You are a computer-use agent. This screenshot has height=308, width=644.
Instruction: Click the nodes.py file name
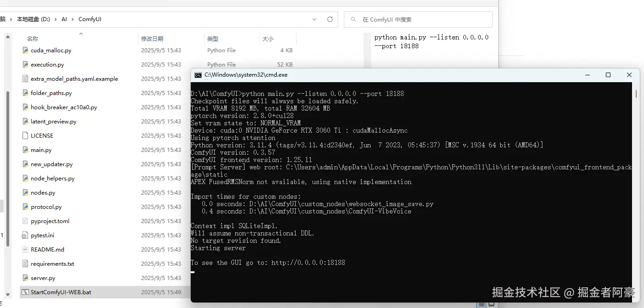click(43, 192)
